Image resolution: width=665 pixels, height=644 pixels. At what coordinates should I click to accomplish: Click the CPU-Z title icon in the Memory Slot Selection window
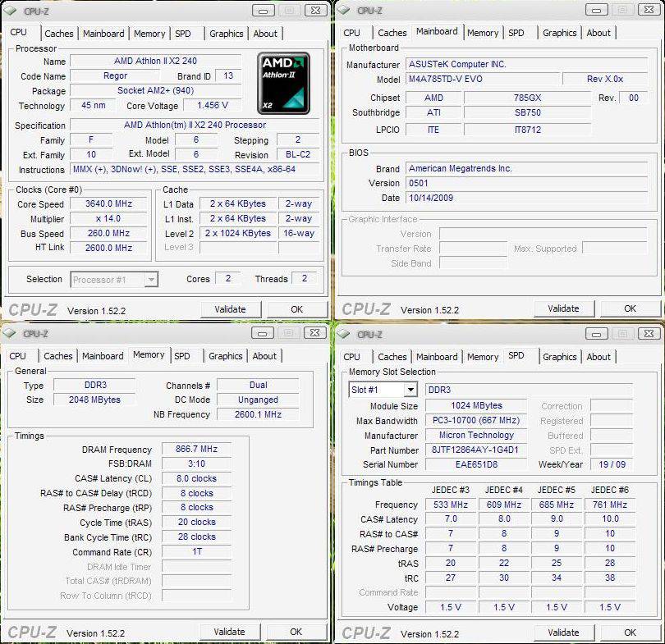pyautogui.click(x=345, y=335)
